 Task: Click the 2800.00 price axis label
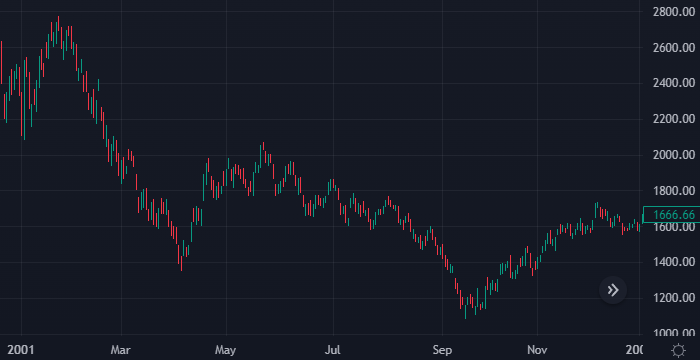[674, 12]
